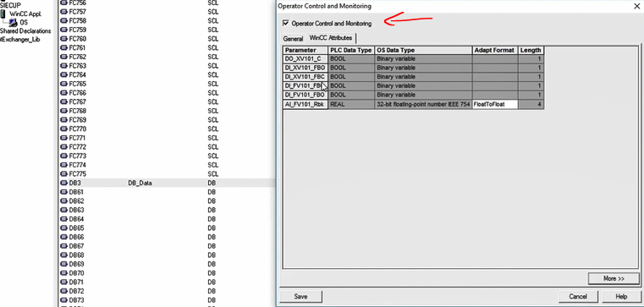Select the DB70 block icon
The height and width of the screenshot is (307, 644).
click(x=63, y=273)
